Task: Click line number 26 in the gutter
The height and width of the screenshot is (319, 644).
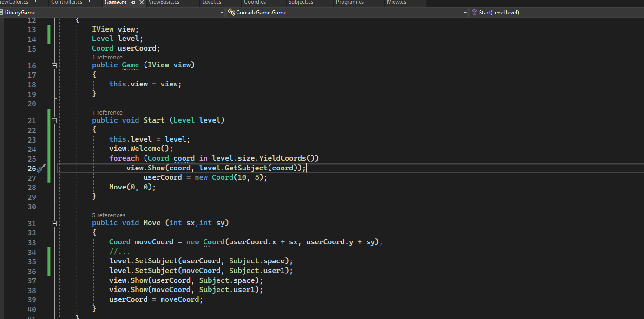Action: tap(32, 168)
